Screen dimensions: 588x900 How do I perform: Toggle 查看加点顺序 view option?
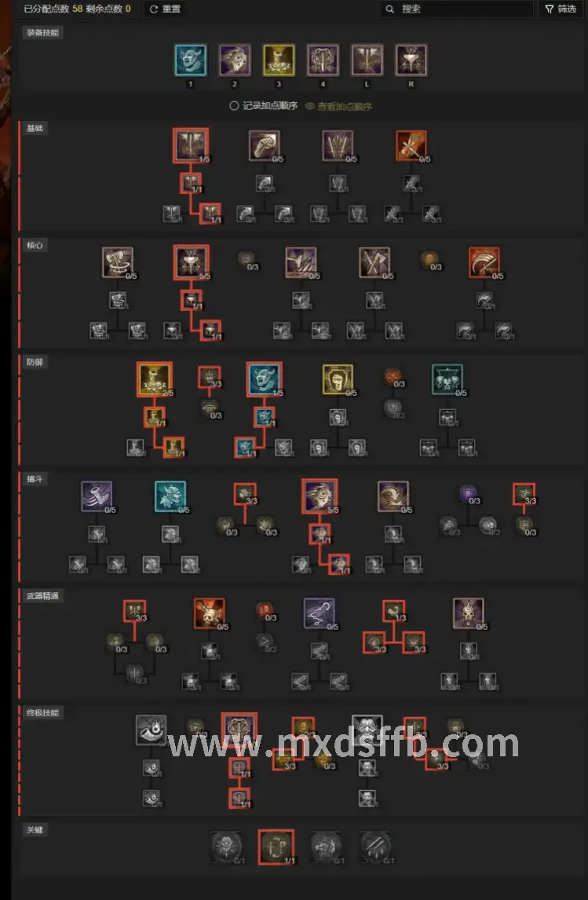[338, 106]
